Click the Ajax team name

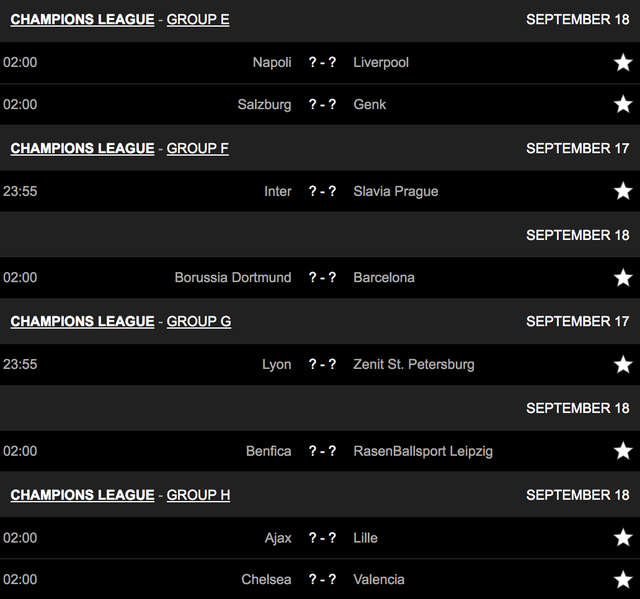[276, 538]
